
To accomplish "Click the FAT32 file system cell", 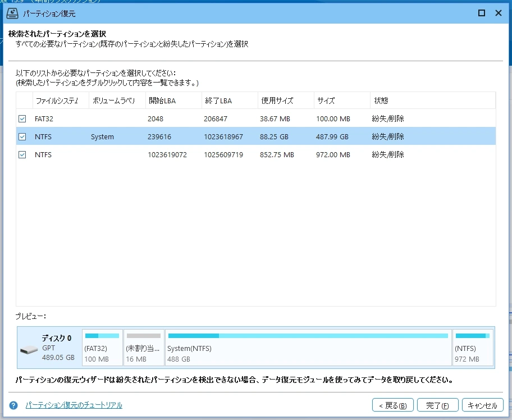I will [x=44, y=119].
